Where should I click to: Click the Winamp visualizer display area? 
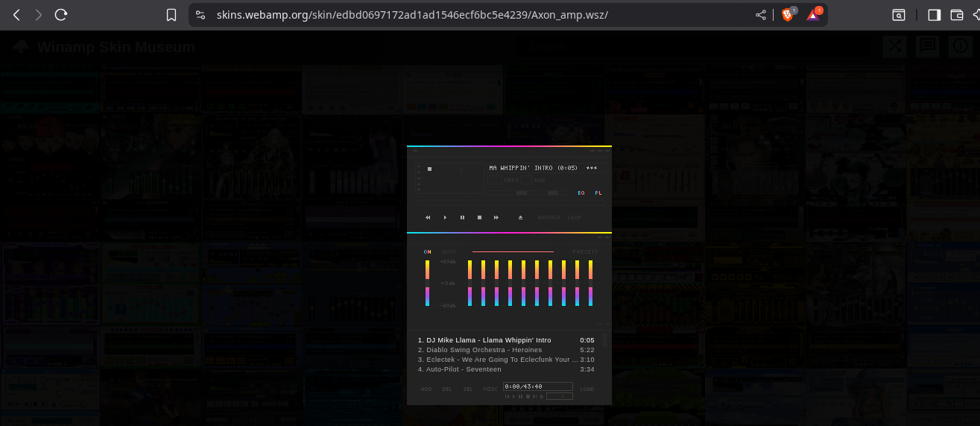449,178
